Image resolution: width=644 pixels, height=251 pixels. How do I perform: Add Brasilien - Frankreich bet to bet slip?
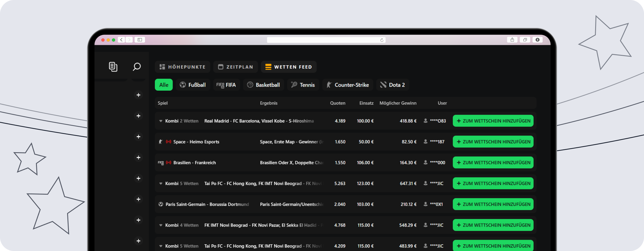(x=493, y=163)
